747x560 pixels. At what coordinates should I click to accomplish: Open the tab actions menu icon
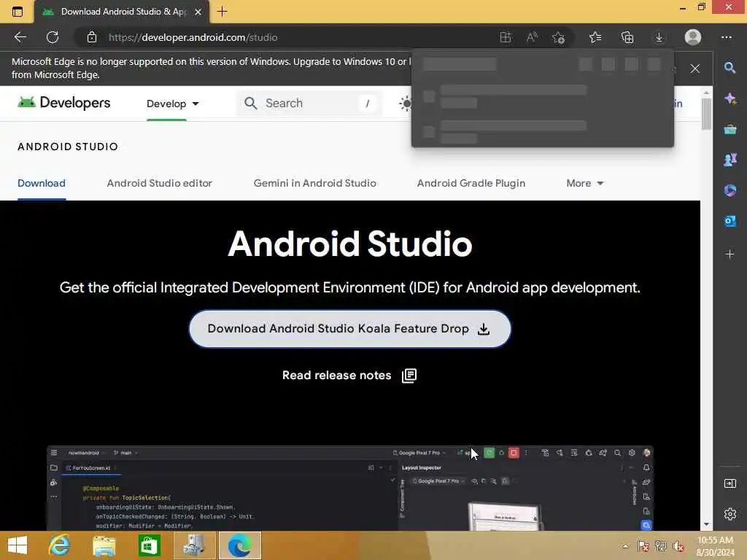point(18,12)
